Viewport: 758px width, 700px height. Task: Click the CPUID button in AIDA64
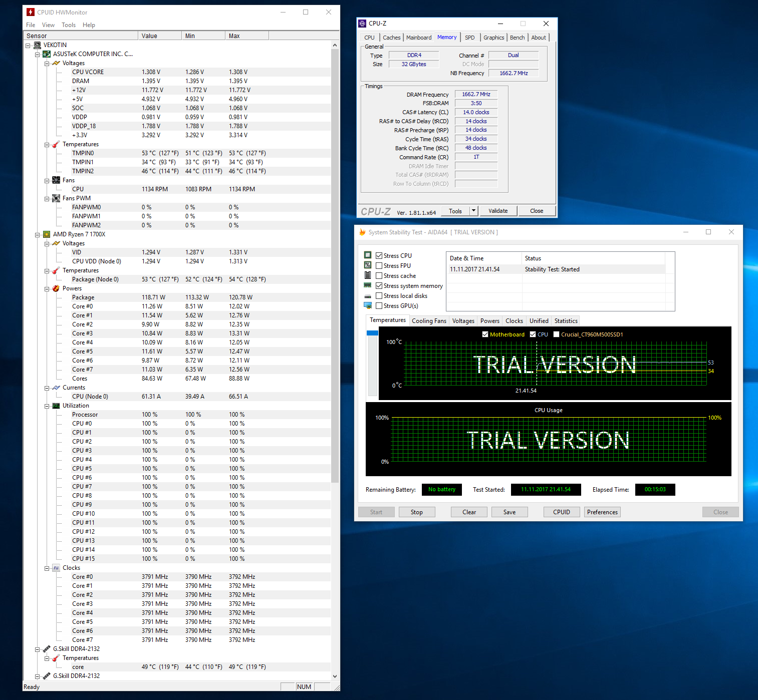(x=562, y=512)
